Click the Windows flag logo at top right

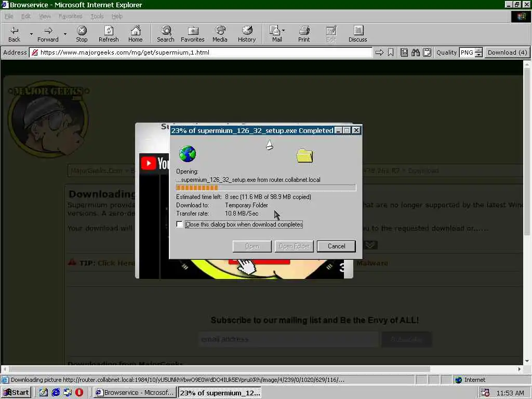[x=521, y=16]
